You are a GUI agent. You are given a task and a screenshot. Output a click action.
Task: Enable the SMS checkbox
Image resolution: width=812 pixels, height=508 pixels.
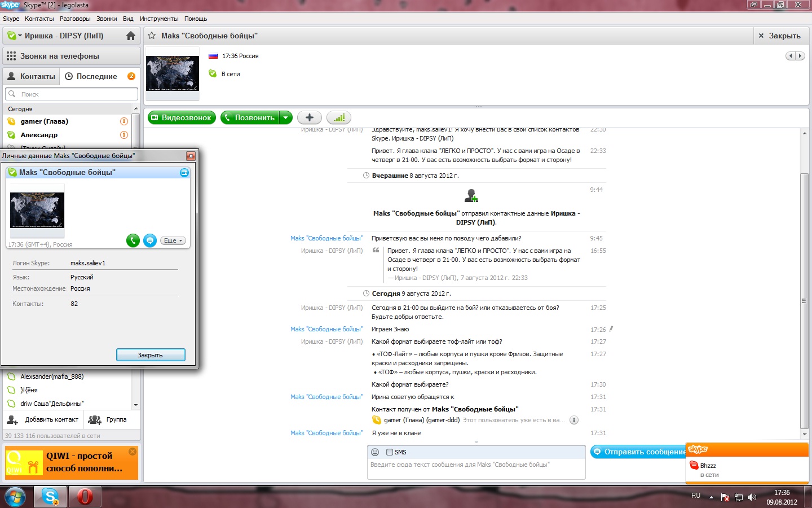click(390, 452)
